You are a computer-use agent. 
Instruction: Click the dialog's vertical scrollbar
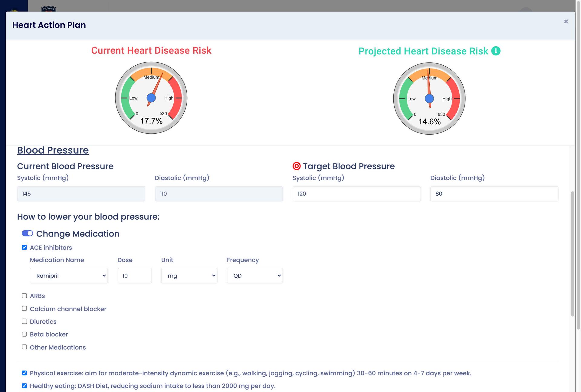572,254
